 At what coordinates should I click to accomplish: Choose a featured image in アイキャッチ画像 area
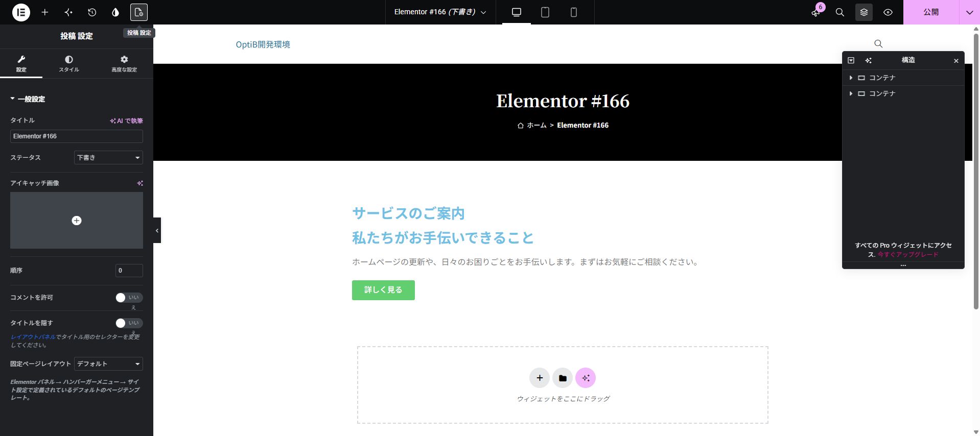77,221
